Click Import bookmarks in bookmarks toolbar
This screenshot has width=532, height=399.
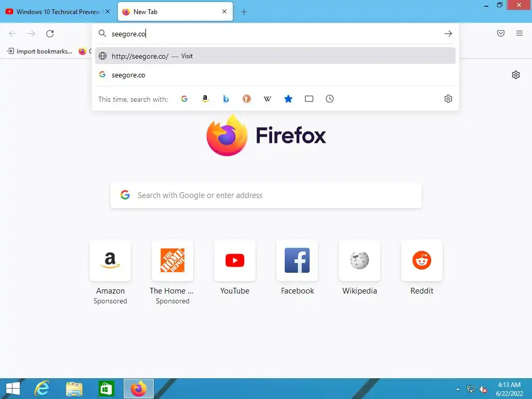point(39,51)
